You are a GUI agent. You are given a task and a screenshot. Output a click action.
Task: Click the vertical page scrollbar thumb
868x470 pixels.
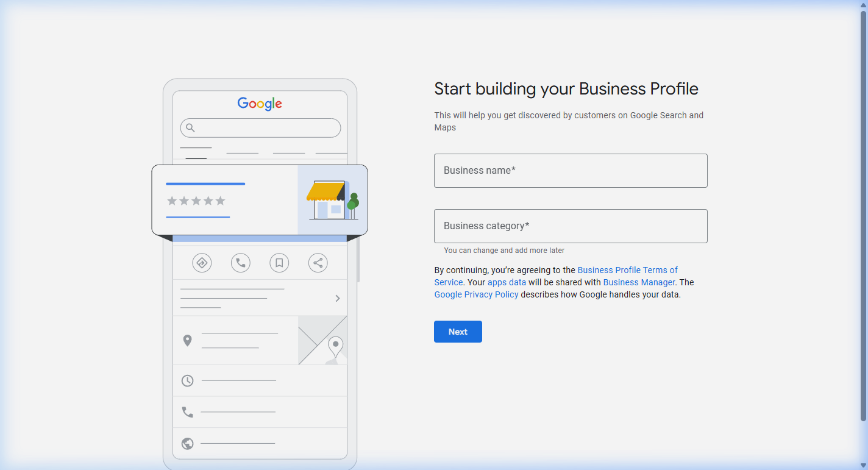863,215
